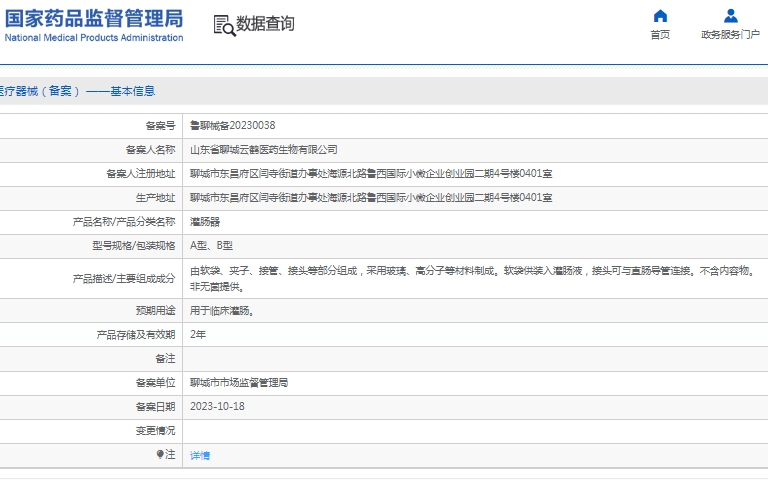Image resolution: width=768 pixels, height=483 pixels.
Task: Click the 备案单位 row label
Action: click(155, 383)
